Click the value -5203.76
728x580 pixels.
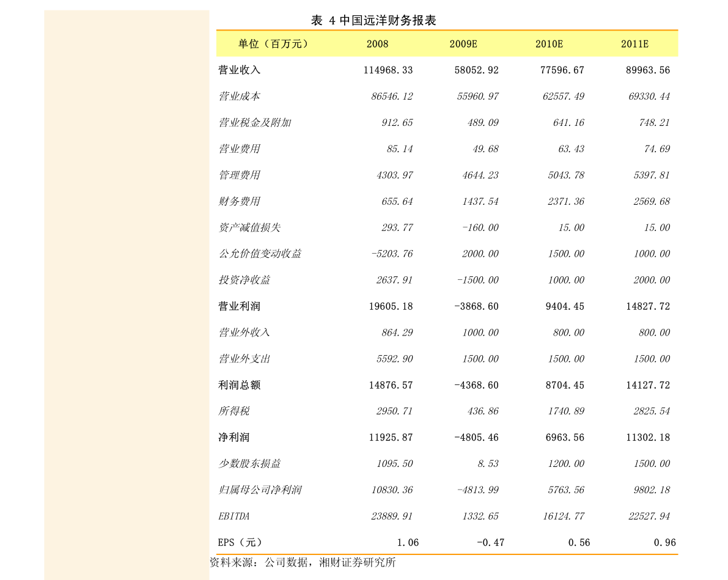[392, 254]
